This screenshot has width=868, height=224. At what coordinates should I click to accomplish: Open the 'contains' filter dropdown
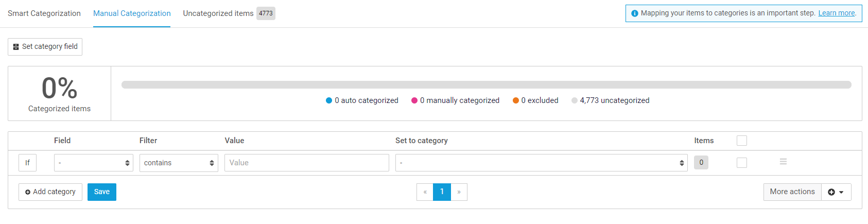[179, 163]
